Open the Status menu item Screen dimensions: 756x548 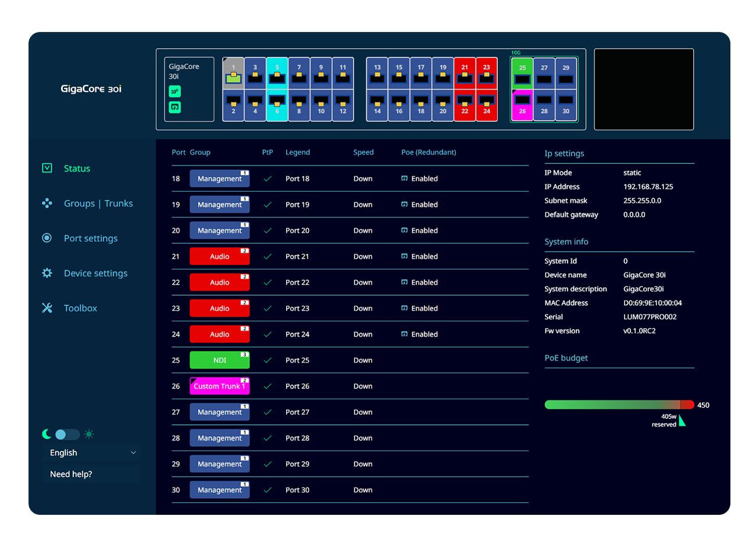point(77,169)
